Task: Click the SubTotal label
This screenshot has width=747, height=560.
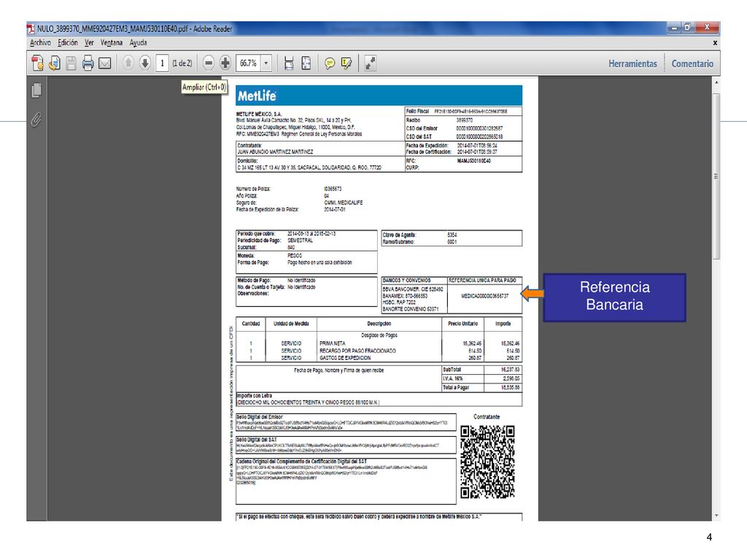Action: coord(452,370)
